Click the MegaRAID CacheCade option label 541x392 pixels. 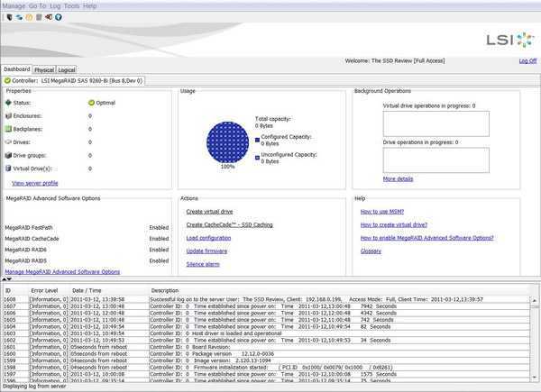point(32,239)
